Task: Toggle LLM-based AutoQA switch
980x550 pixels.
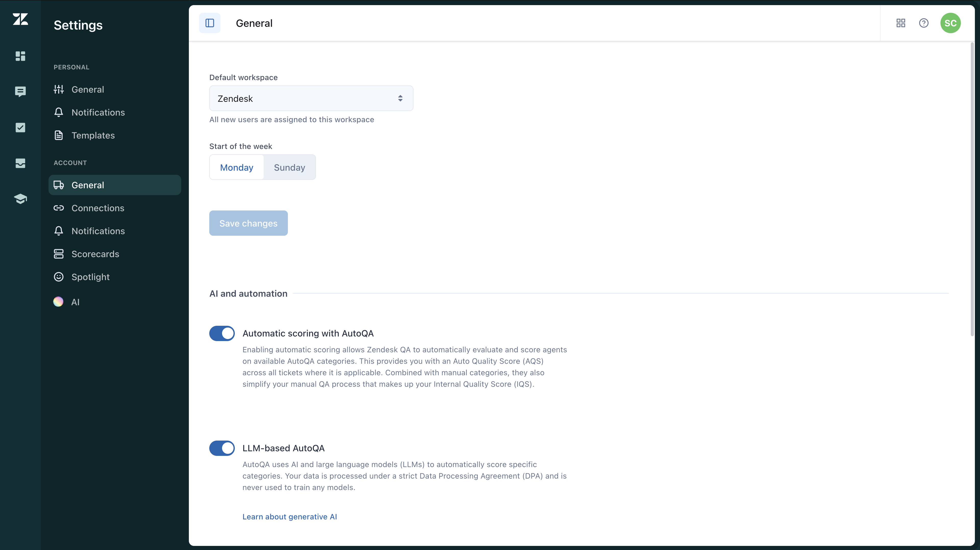Action: [222, 448]
